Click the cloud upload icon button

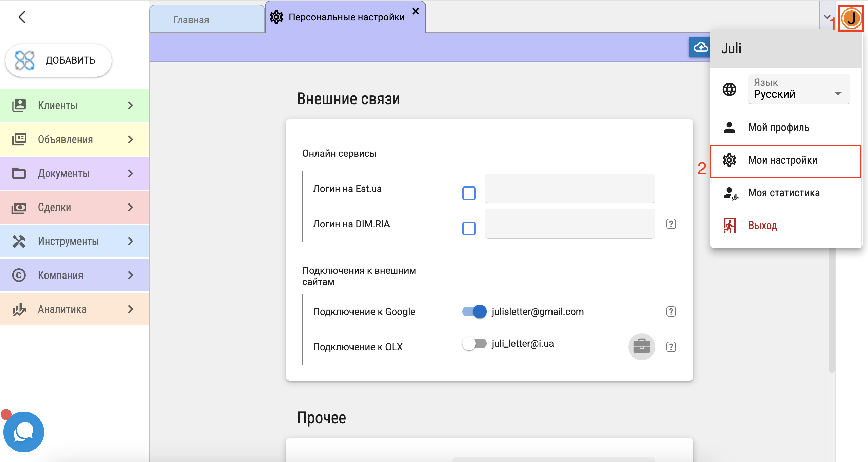[700, 47]
